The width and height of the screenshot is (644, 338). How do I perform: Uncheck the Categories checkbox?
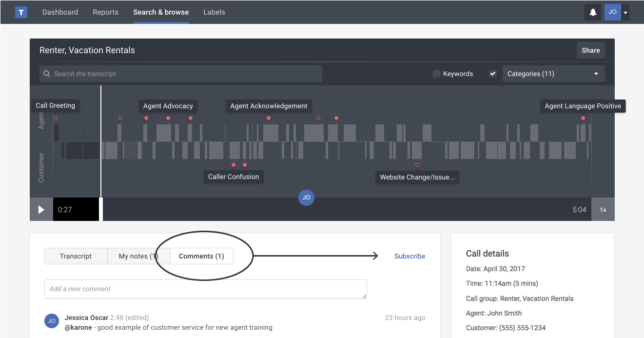point(493,74)
